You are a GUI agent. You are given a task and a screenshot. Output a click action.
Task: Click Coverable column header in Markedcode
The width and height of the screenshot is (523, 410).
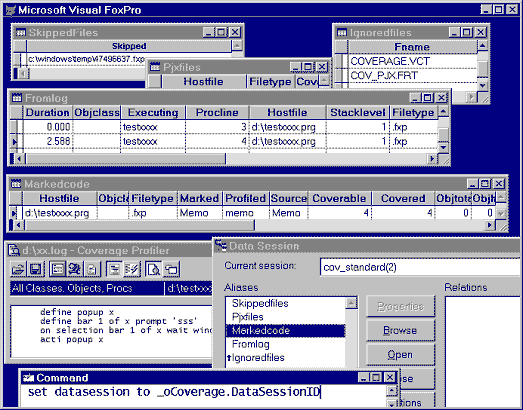pyautogui.click(x=339, y=198)
